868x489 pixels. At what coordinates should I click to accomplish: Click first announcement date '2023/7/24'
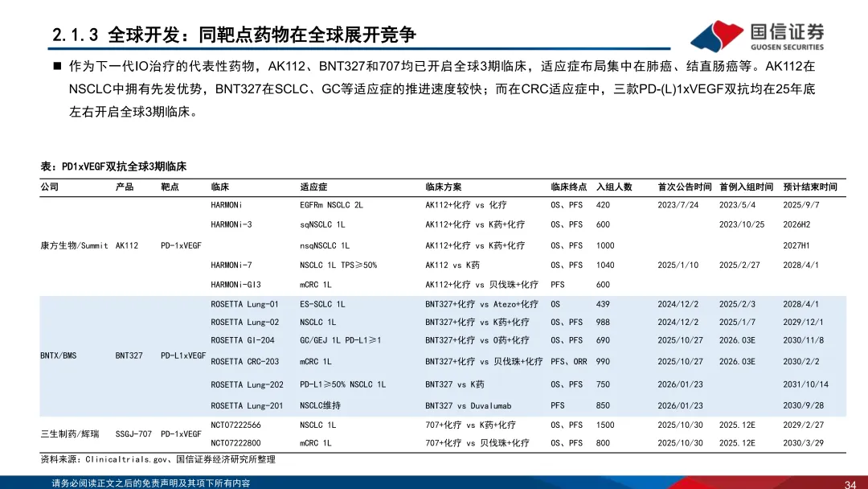point(678,205)
